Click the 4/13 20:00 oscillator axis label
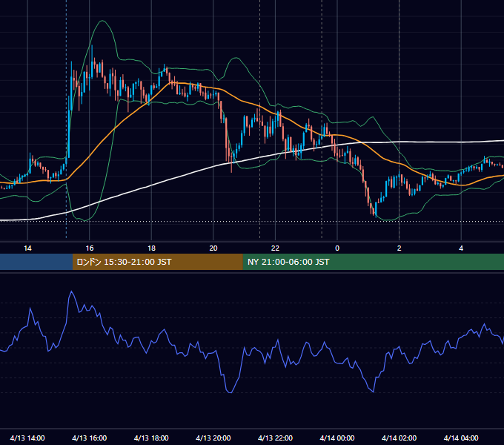 click(x=213, y=438)
